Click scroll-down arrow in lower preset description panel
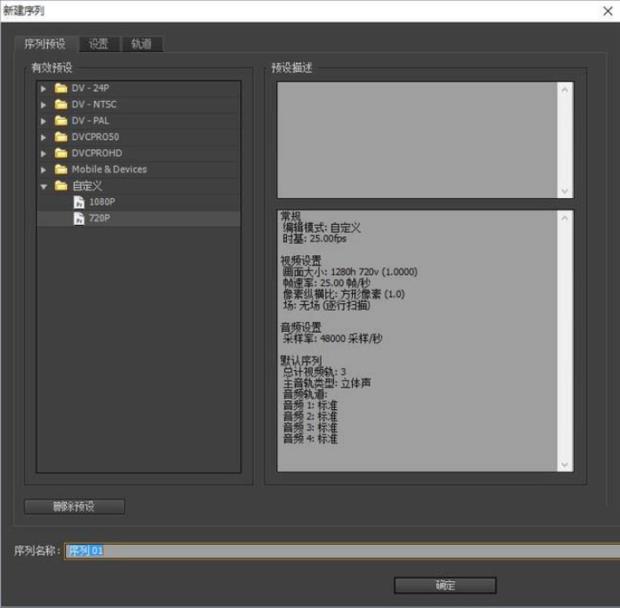Screen dimensions: 620x608 (x=567, y=464)
